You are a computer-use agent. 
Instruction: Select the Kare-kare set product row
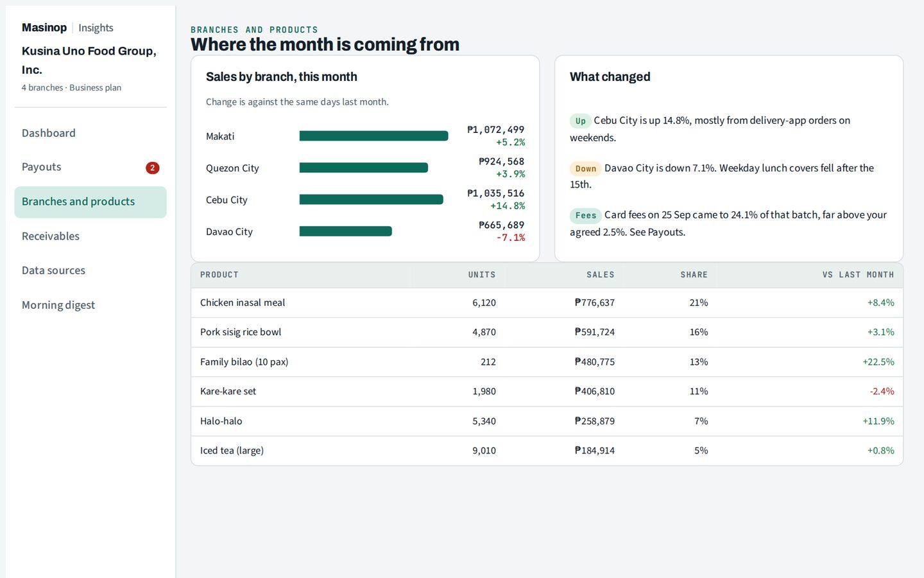[x=547, y=391]
